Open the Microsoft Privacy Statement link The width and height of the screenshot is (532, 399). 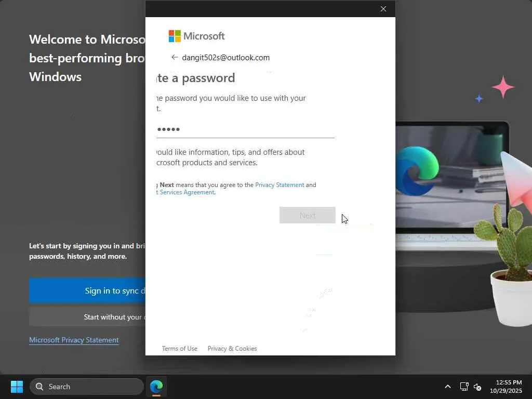[x=74, y=340]
